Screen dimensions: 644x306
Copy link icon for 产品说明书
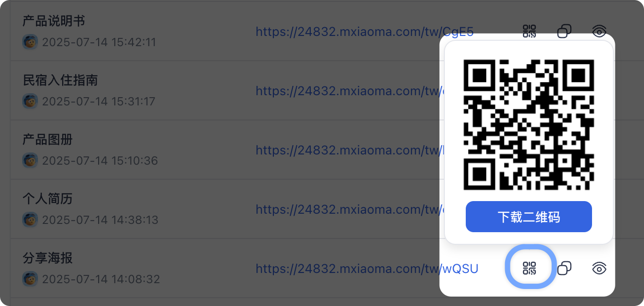coord(564,32)
